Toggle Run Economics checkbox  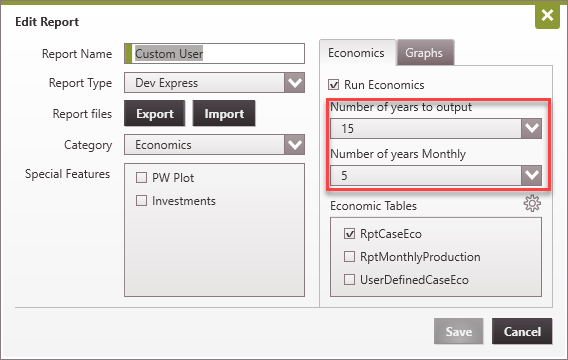point(333,85)
